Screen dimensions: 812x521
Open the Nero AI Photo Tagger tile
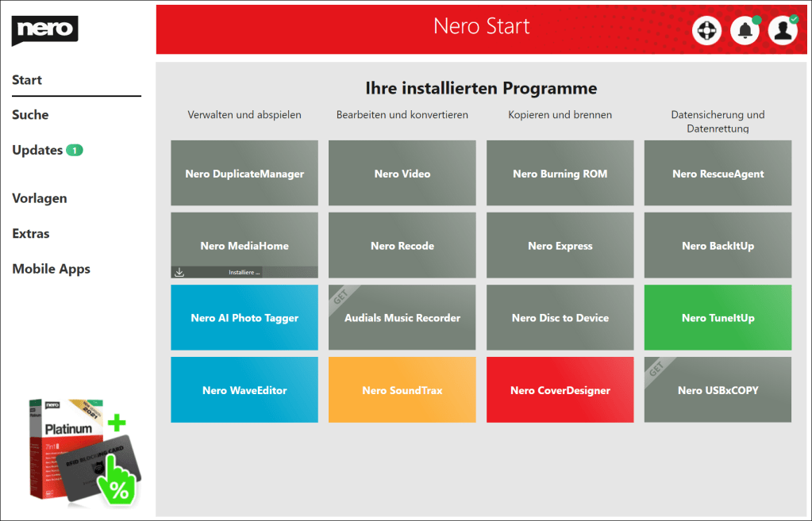(x=244, y=318)
